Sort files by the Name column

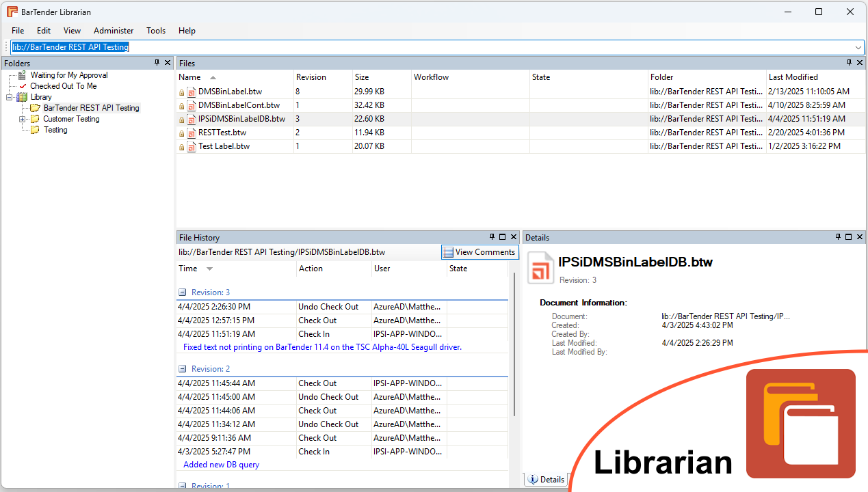(x=235, y=77)
